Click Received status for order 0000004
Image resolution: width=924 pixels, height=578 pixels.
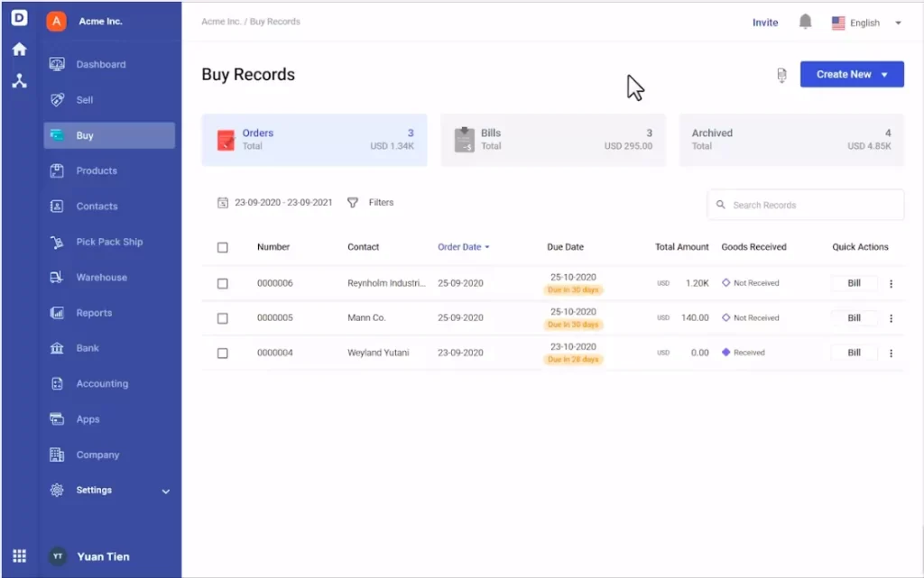coord(744,353)
